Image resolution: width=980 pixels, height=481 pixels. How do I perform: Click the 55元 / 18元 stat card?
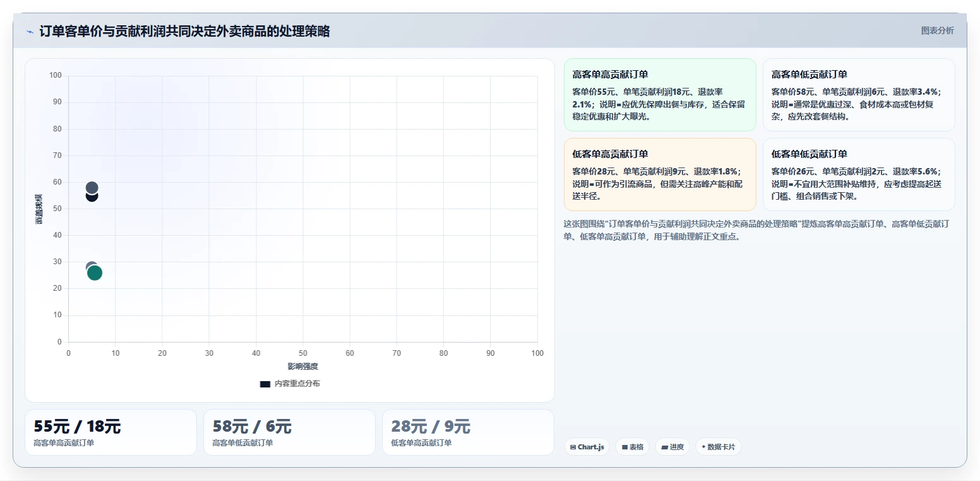click(x=111, y=432)
